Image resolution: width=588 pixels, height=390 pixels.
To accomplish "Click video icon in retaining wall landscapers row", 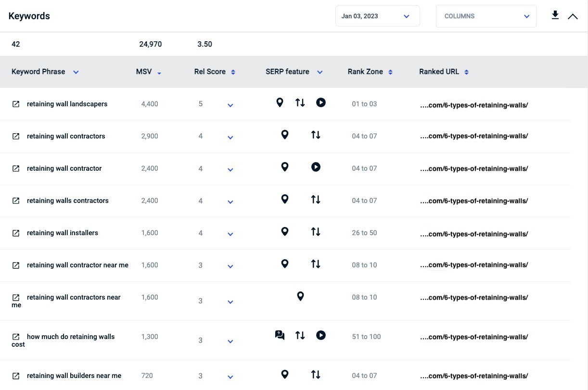I will [x=321, y=102].
